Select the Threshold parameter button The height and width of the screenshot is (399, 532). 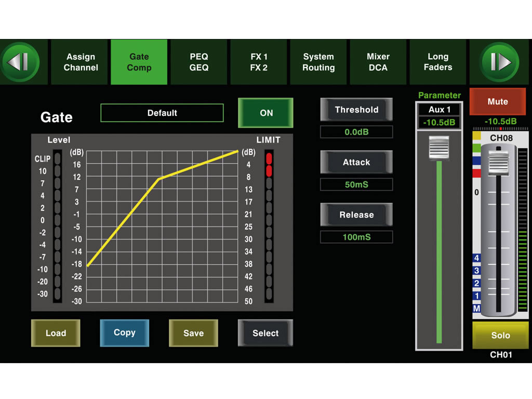pos(356,110)
